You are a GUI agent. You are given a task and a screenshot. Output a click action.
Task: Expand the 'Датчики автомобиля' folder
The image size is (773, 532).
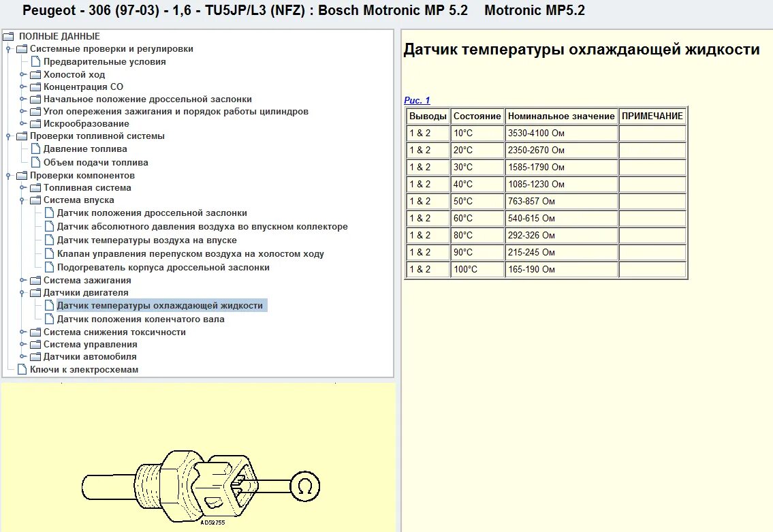tap(22, 356)
